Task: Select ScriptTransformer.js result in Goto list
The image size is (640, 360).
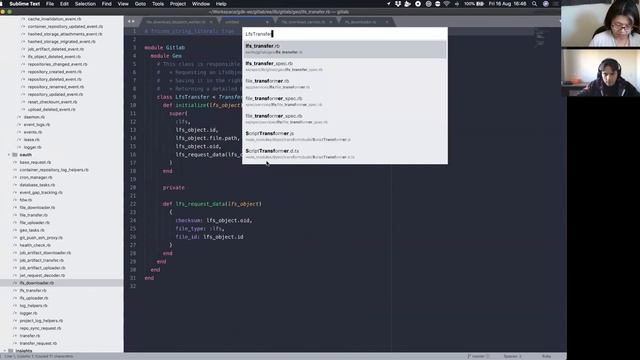Action: coord(344,136)
